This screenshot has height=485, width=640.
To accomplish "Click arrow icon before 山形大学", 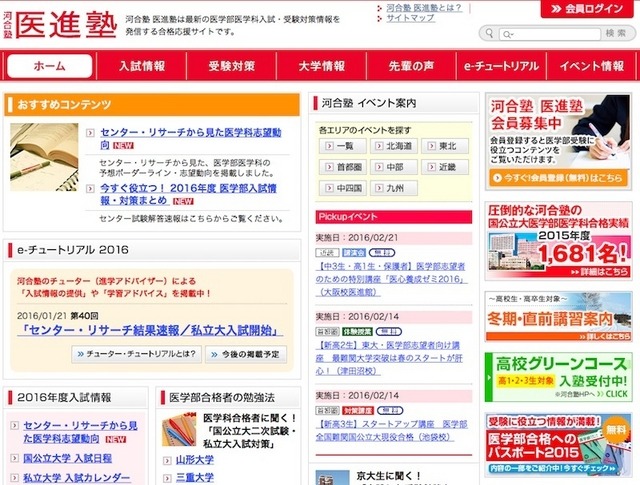I will pyautogui.click(x=167, y=461).
